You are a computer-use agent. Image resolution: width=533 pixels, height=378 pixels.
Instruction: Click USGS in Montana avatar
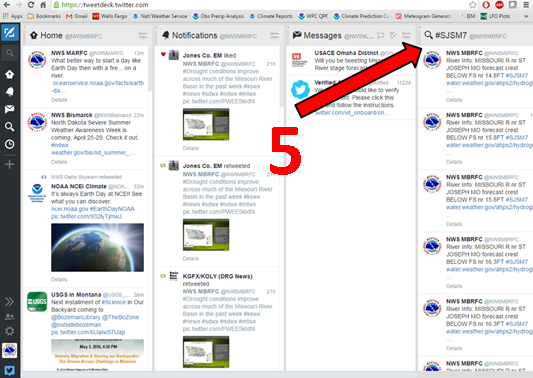pyautogui.click(x=37, y=302)
